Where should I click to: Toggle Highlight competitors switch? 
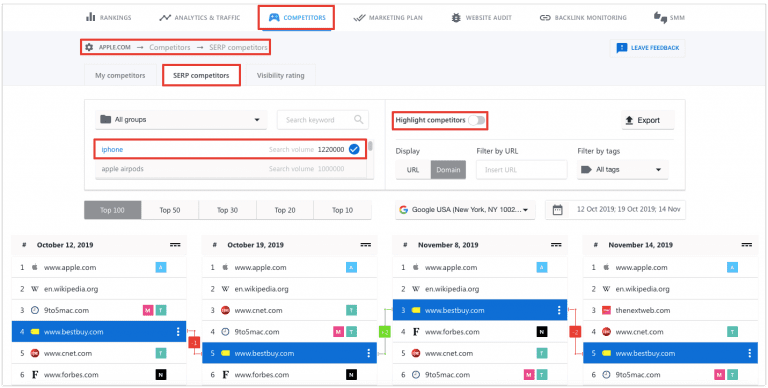[476, 120]
